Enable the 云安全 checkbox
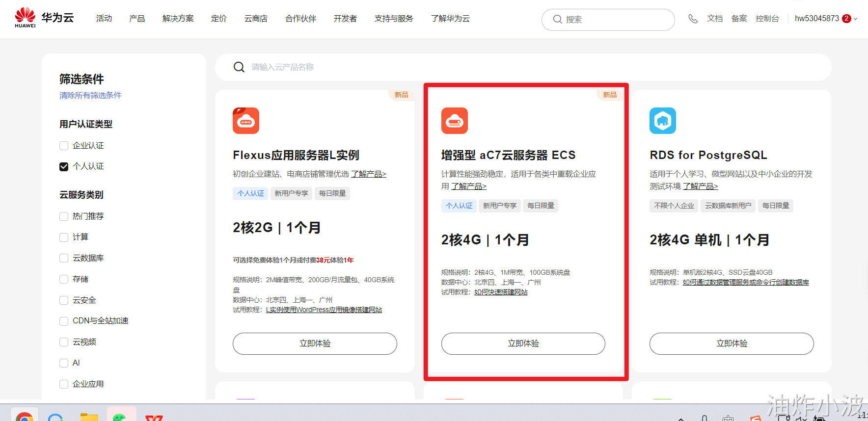Image resolution: width=868 pixels, height=421 pixels. 64,300
